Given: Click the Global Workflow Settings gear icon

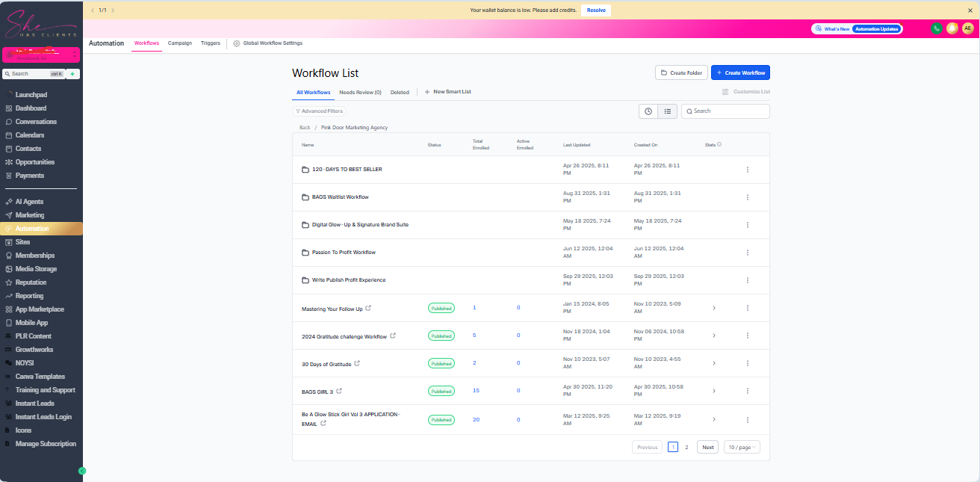Looking at the screenshot, I should coord(237,43).
